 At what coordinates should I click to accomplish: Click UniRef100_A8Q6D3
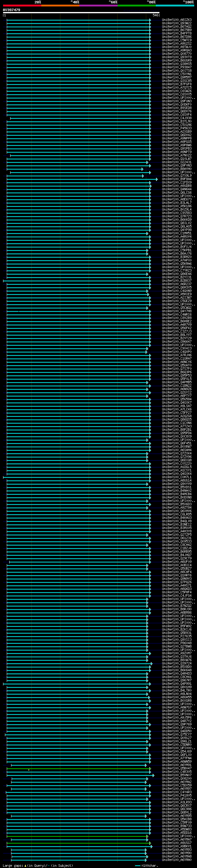176,589
